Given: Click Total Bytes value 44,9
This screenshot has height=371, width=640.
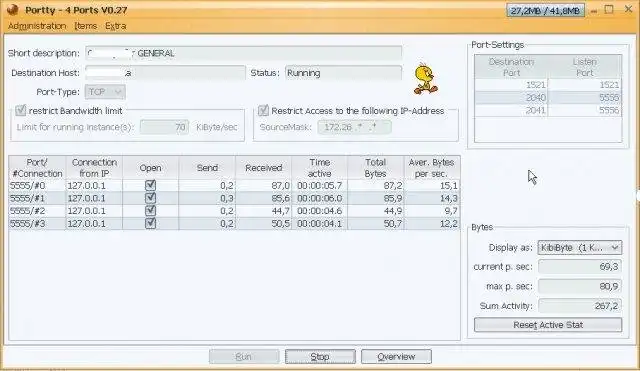Looking at the screenshot, I should (x=376, y=211).
